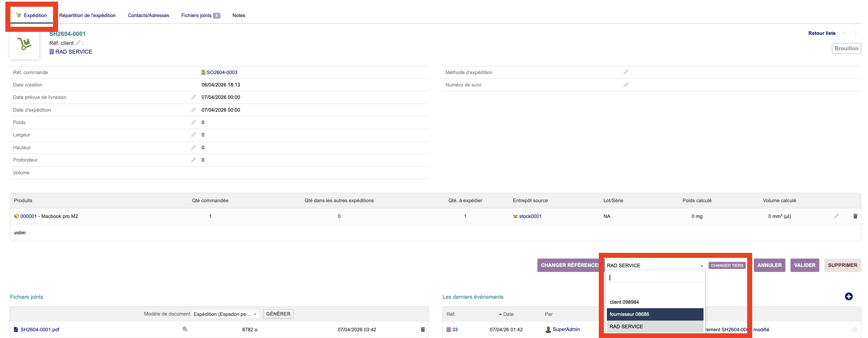The height and width of the screenshot is (338, 868).
Task: Switch to the Fichiers joints tab
Action: (x=200, y=15)
